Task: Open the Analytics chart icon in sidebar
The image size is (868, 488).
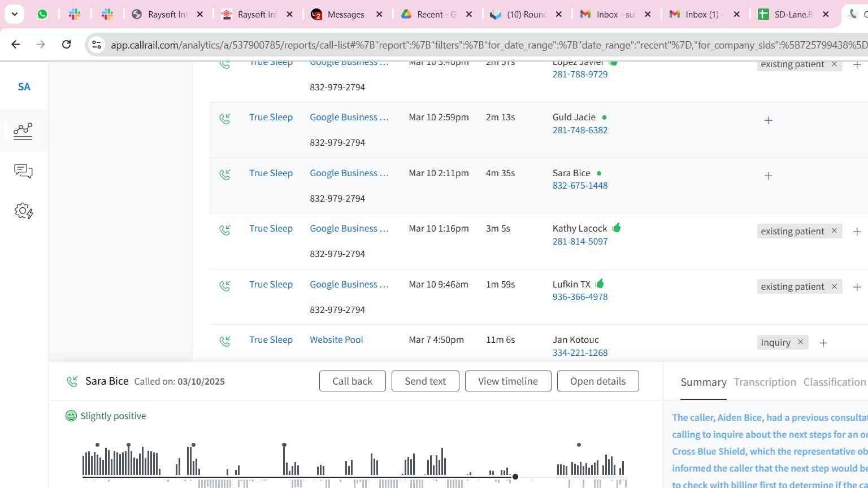Action: point(23,131)
